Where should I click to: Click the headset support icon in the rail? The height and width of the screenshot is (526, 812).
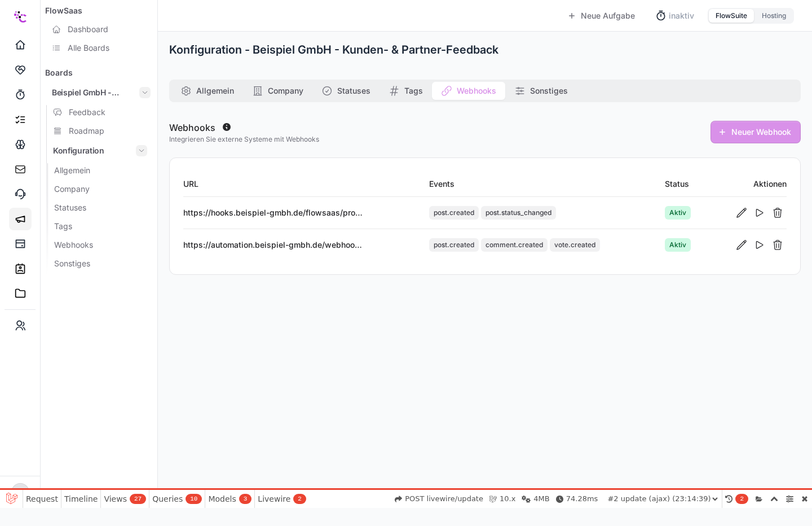[20, 194]
